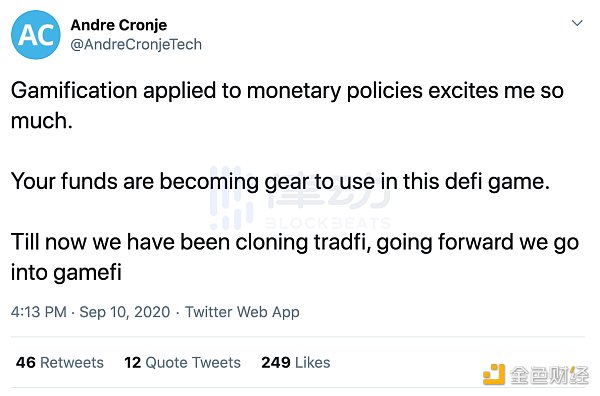600x396 pixels.
Task: Click the yellow Jinse Finance logo icon
Action: (x=494, y=374)
